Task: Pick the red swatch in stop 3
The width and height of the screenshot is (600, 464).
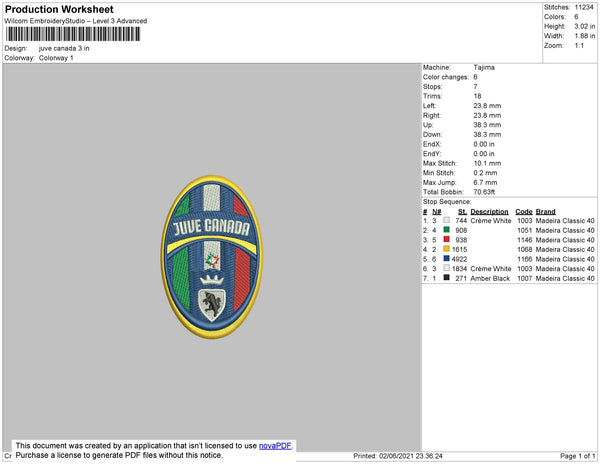Action: [446, 239]
